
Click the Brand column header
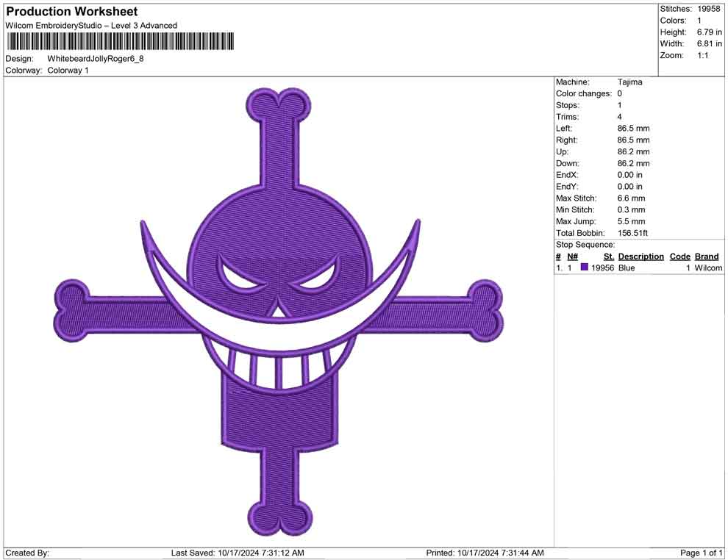coord(707,256)
